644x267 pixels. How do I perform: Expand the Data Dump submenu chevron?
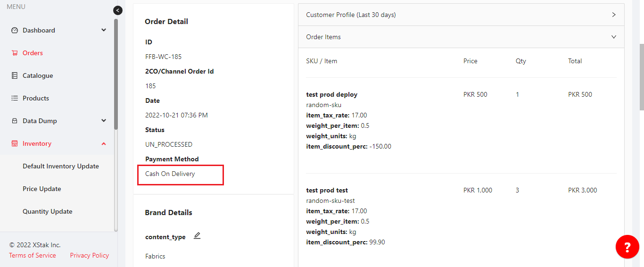click(104, 121)
